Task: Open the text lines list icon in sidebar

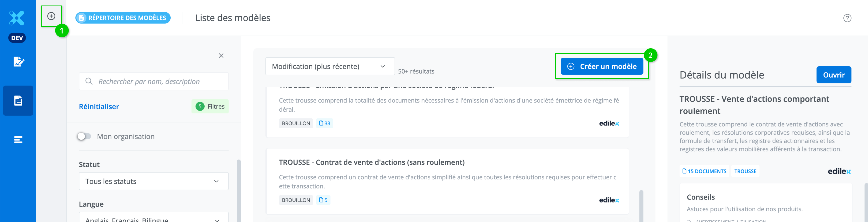Action: point(18,140)
